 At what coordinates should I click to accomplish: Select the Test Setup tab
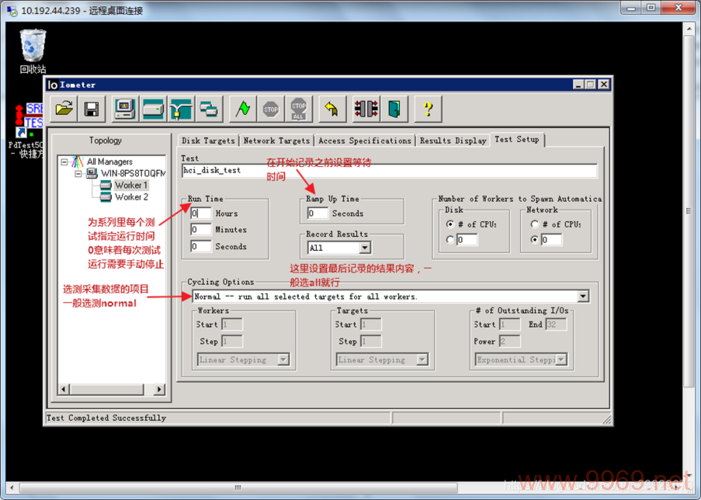click(517, 140)
